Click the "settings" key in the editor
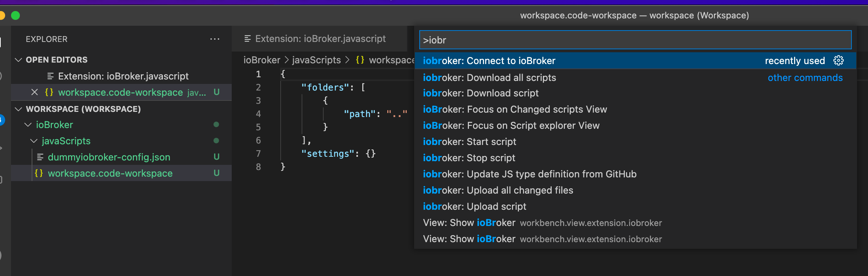This screenshot has height=276, width=868. click(328, 153)
